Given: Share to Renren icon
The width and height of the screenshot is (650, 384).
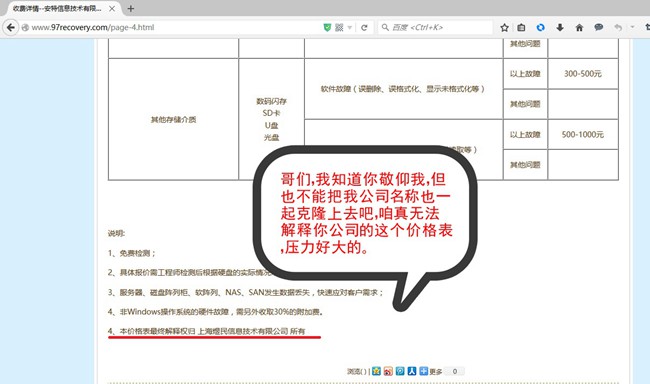Looking at the screenshot, I should tap(412, 371).
